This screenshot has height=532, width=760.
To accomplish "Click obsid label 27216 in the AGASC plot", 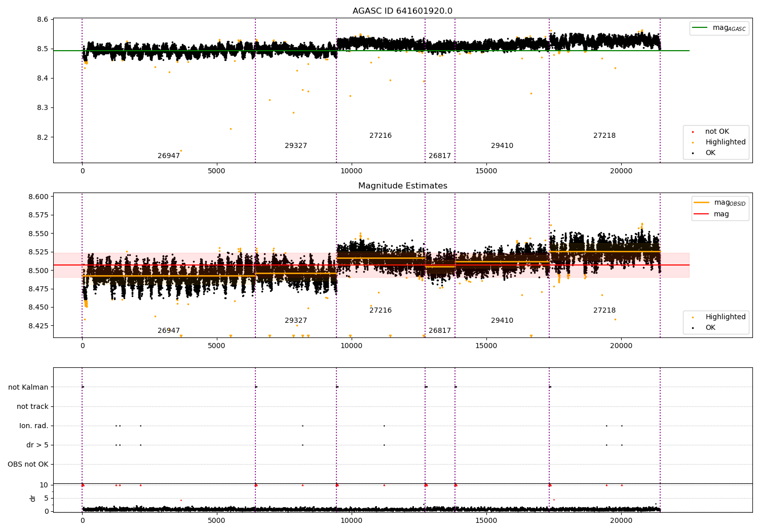I will pyautogui.click(x=381, y=136).
